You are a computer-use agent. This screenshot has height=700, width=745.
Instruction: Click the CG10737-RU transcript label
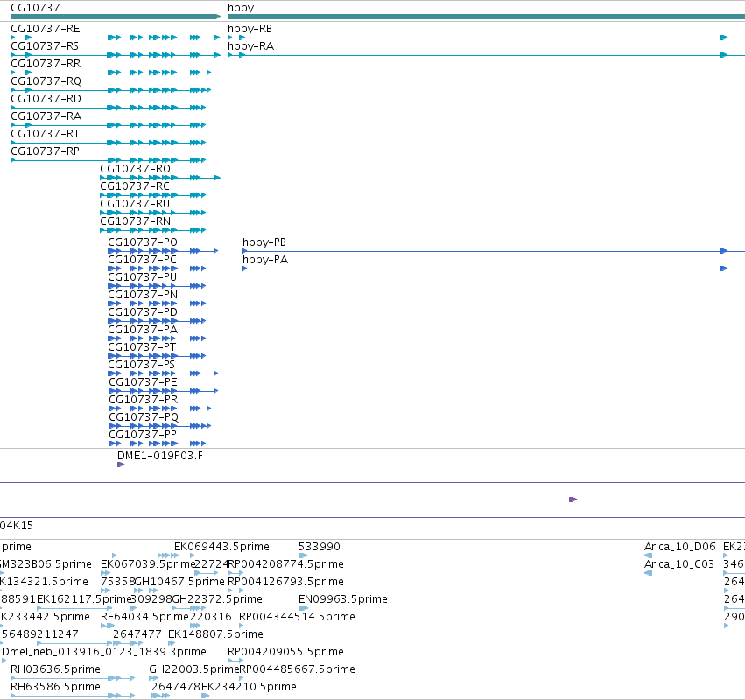(135, 204)
